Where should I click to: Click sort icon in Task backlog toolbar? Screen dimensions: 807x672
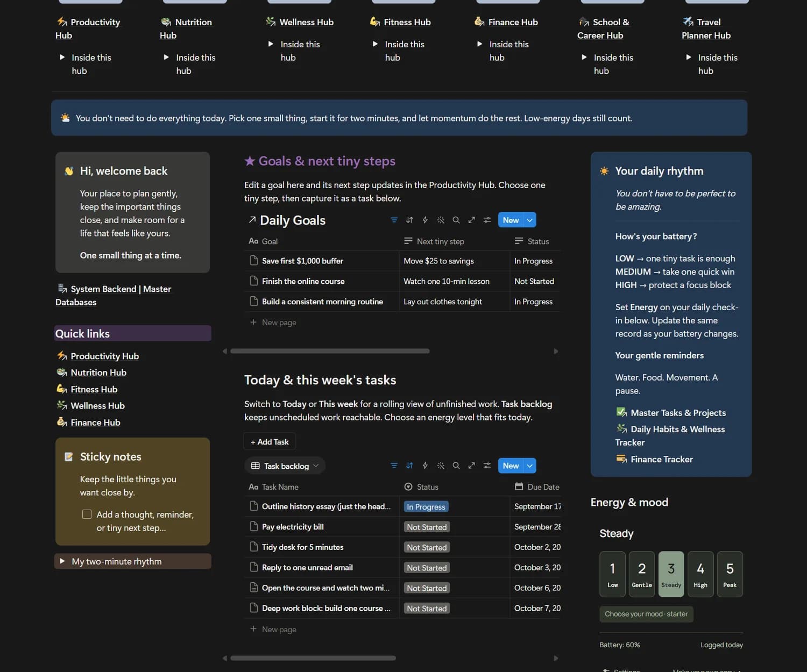tap(409, 466)
